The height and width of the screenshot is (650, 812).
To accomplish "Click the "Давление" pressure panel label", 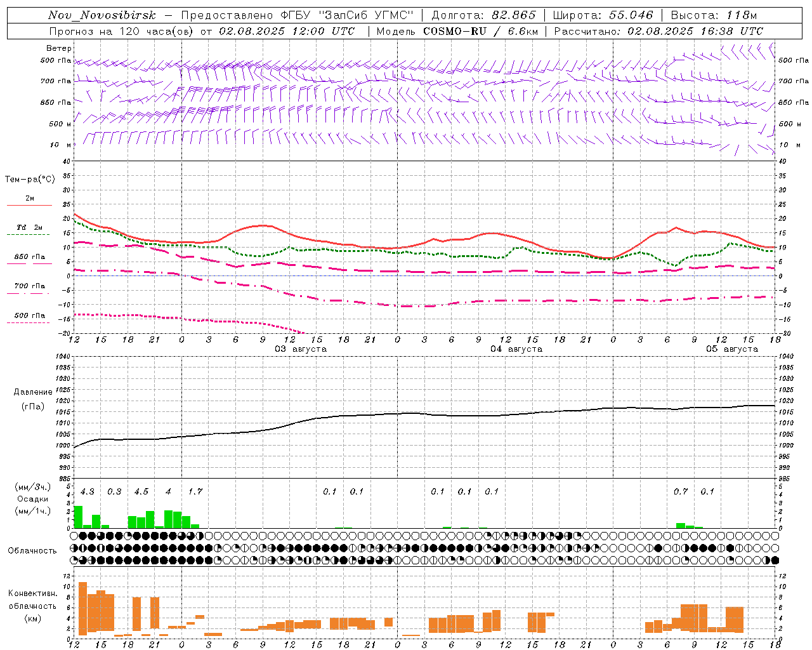I will click(x=33, y=392).
